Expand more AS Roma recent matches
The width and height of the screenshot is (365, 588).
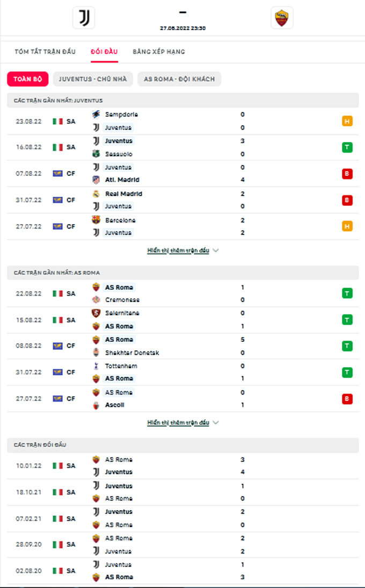coord(182,423)
